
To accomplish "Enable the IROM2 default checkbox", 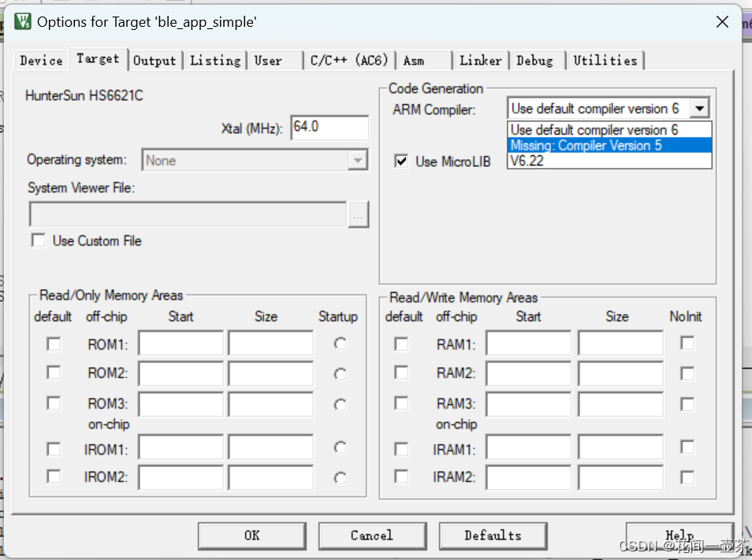I will [54, 477].
